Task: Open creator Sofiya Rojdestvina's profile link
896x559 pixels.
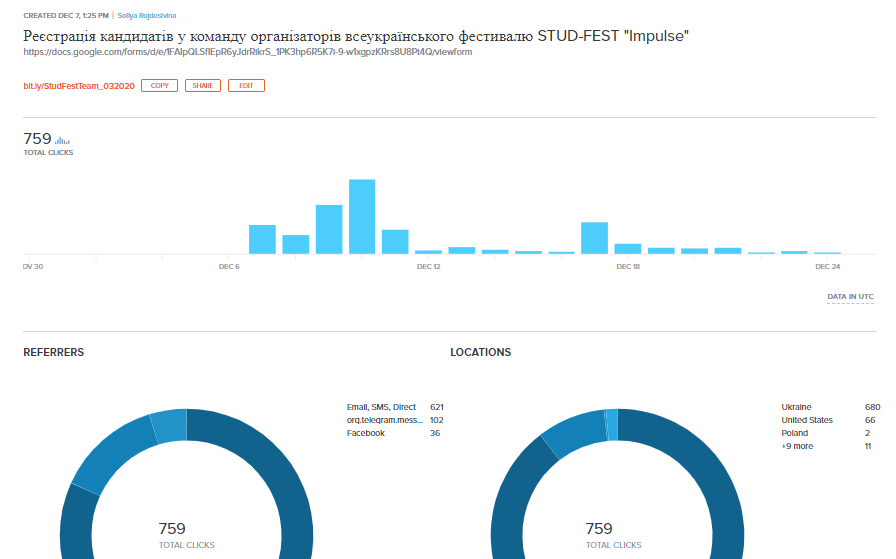Action: pyautogui.click(x=147, y=15)
